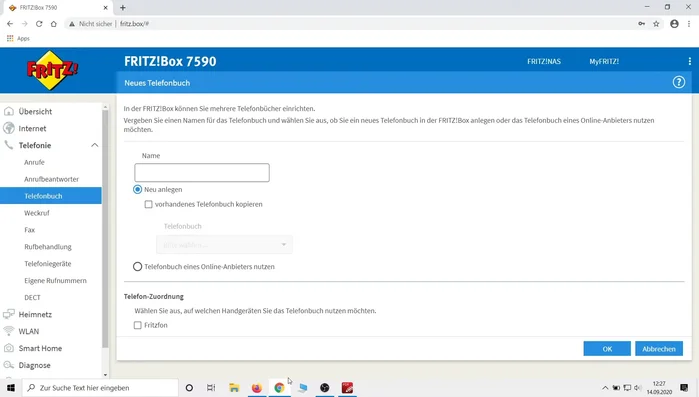This screenshot has height=397, width=699.
Task: Open the Apps bookmarks shortcut
Action: tap(18, 38)
